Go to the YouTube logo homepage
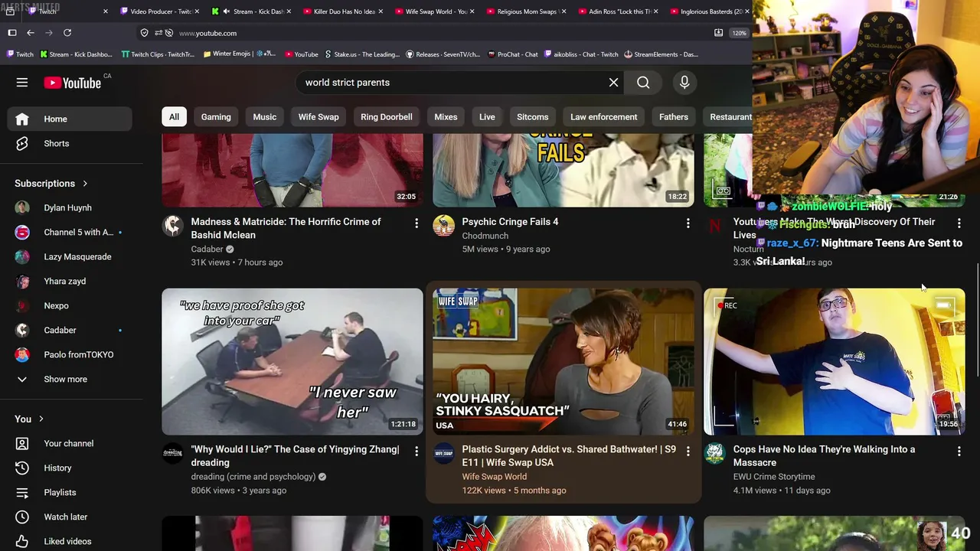This screenshot has height=551, width=980. click(x=73, y=83)
